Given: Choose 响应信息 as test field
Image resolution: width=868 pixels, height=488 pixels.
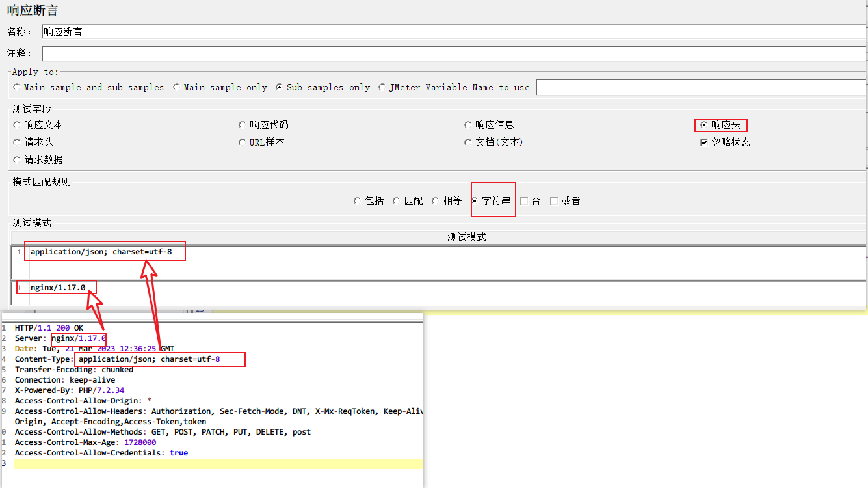Looking at the screenshot, I should [468, 125].
